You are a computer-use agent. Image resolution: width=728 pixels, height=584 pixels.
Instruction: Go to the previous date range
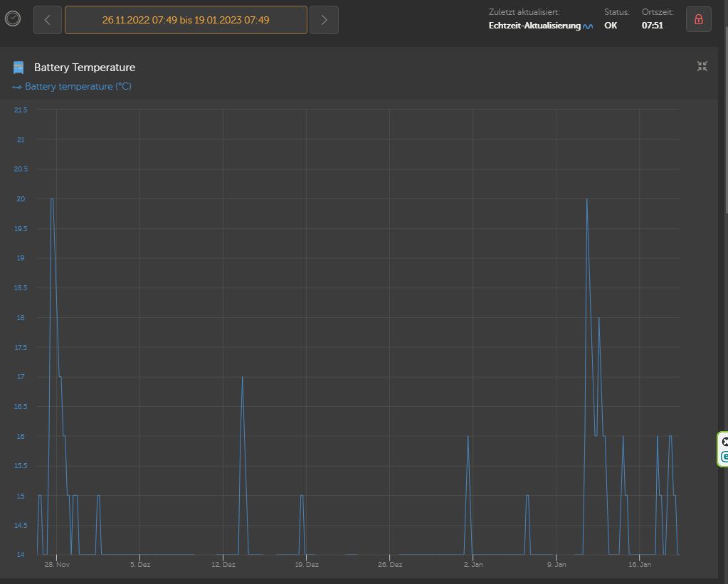48,20
